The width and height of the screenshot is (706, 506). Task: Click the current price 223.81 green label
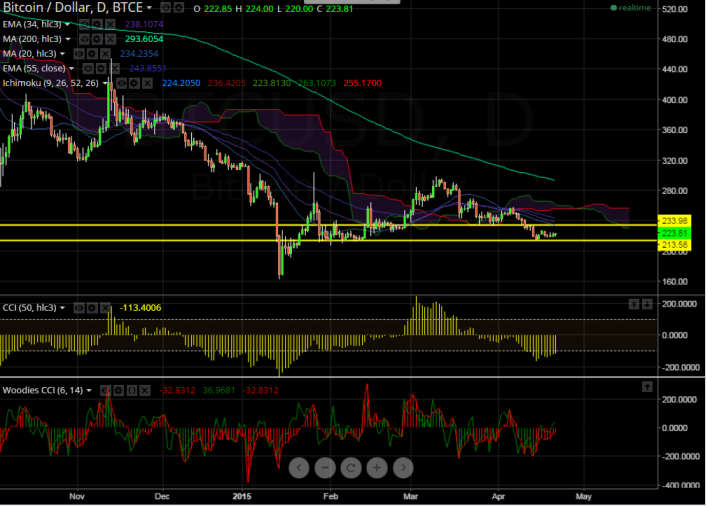pyautogui.click(x=674, y=233)
